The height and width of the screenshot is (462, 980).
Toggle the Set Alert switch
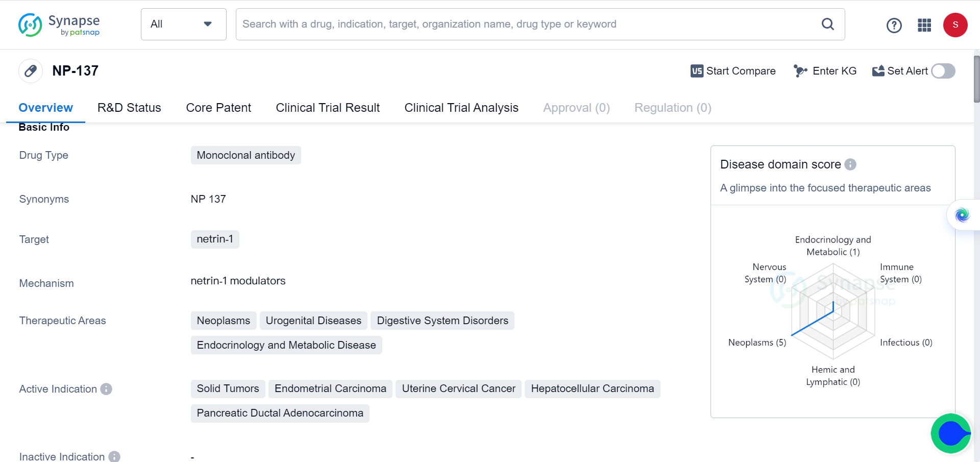943,71
